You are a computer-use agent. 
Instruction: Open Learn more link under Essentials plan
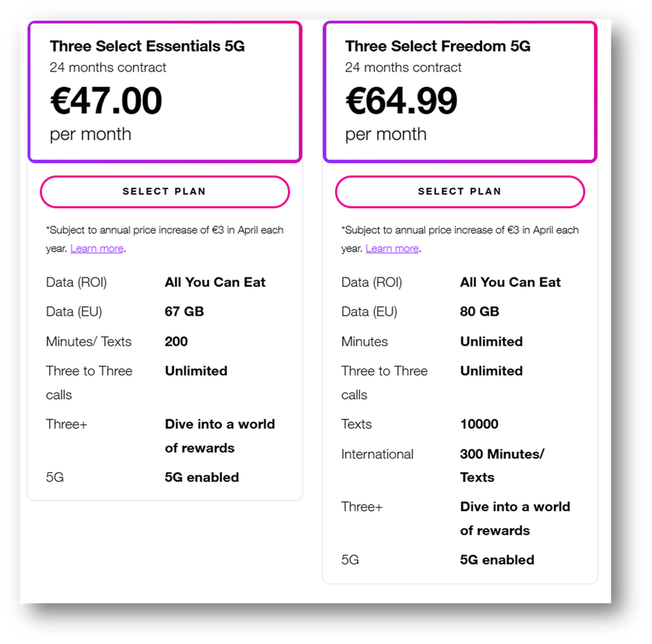(x=97, y=248)
